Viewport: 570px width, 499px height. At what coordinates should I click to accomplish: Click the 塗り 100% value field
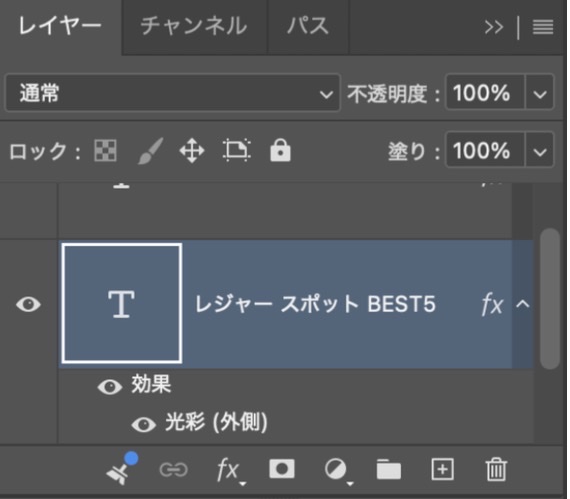click(485, 150)
